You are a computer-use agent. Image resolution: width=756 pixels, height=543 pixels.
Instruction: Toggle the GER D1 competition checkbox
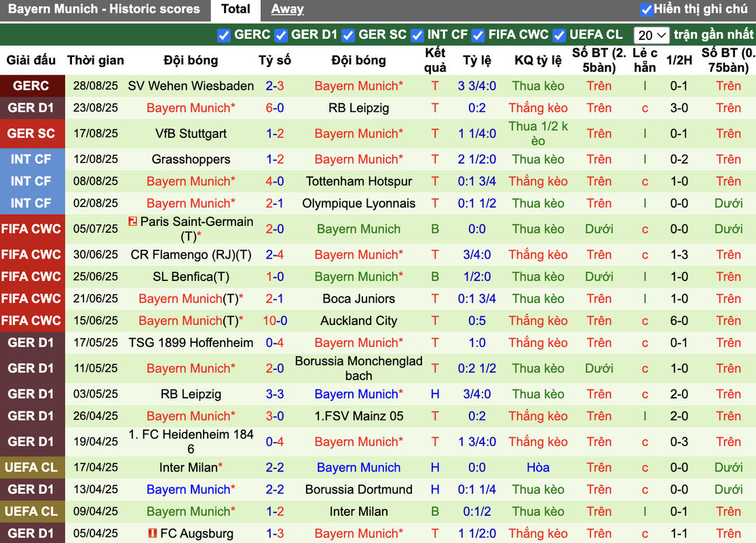280,35
